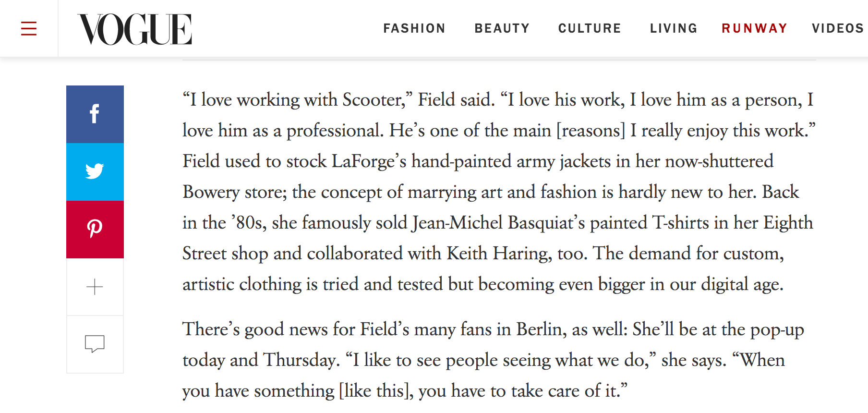The image size is (868, 413).
Task: Click the bracketed word [reasons] in quote
Action: tap(591, 131)
